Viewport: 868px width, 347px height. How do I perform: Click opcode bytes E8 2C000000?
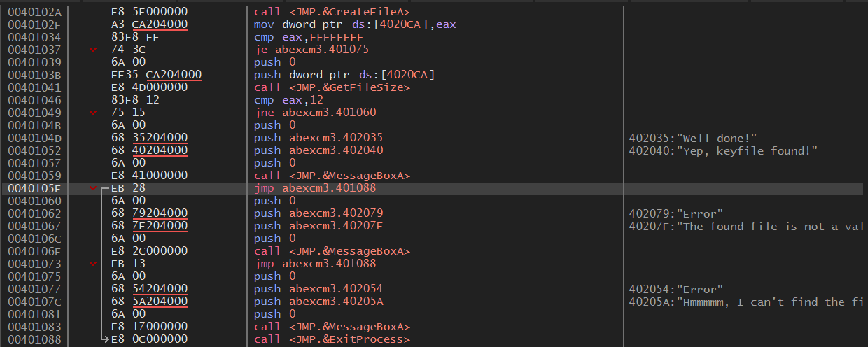(149, 251)
